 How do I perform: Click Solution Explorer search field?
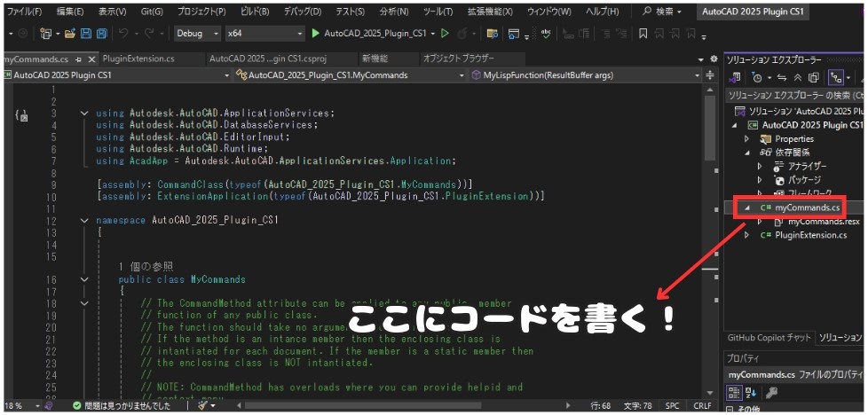795,95
